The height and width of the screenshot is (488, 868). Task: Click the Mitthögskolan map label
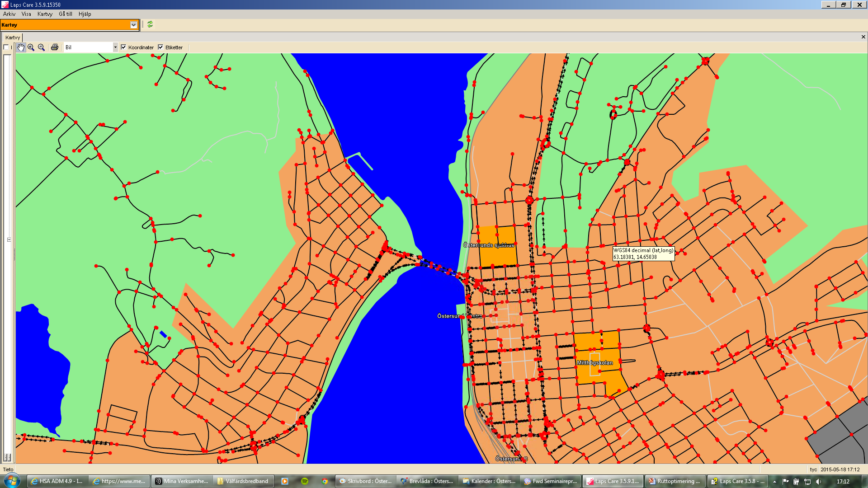(595, 363)
